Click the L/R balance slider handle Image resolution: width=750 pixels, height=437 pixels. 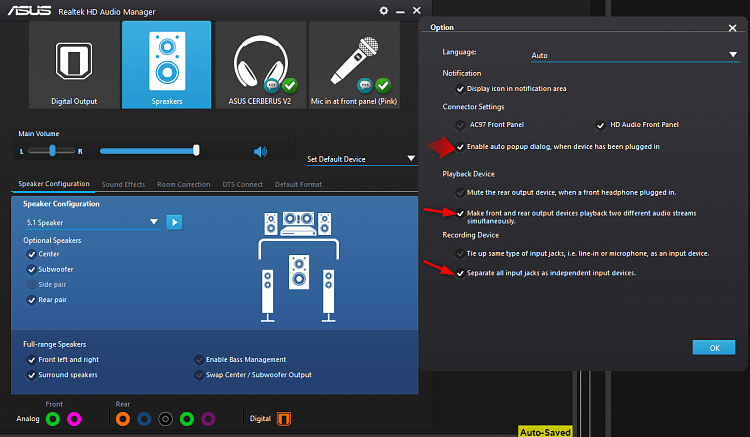pyautogui.click(x=52, y=151)
